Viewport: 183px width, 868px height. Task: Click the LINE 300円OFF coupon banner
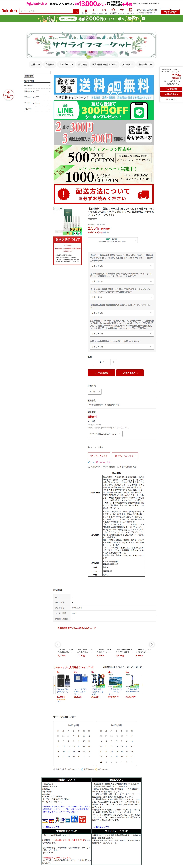tap(104, 110)
